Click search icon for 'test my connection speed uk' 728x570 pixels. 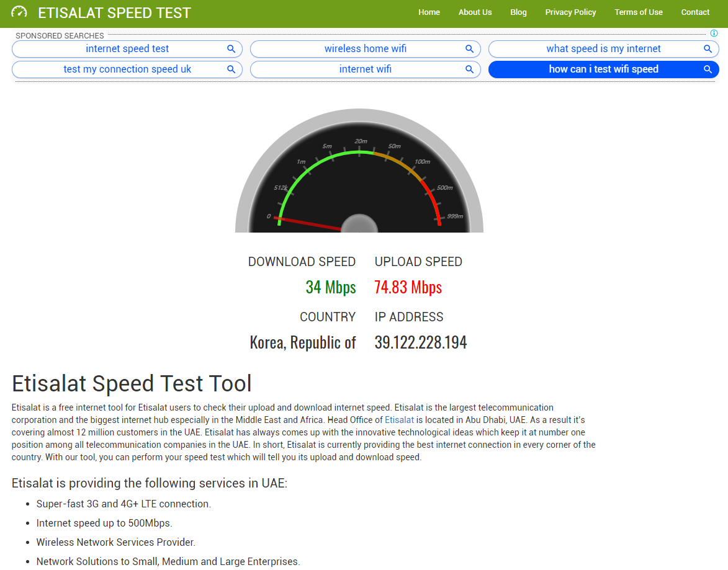point(231,69)
